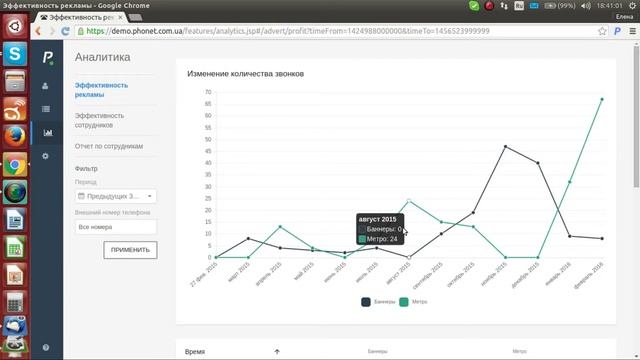Screen dimensions: 640x360
Task: Open the analytics chart icon
Action: point(48,133)
